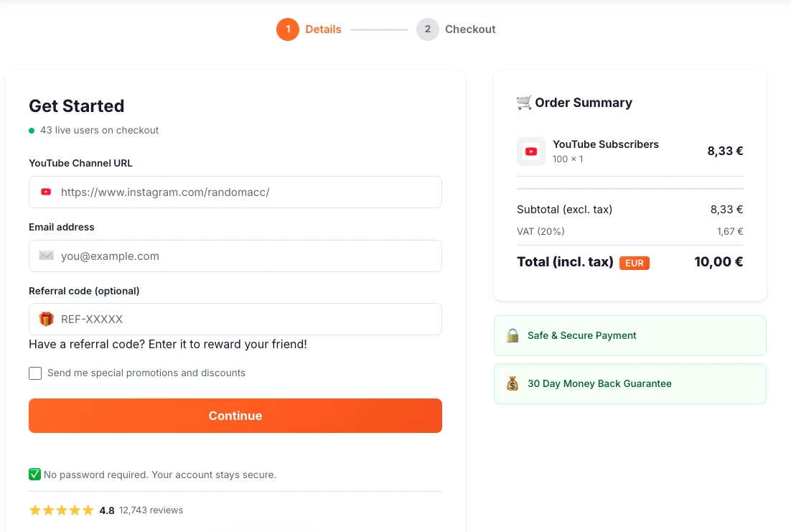Click the envelope icon in email field
This screenshot has width=791, height=532.
tap(47, 256)
